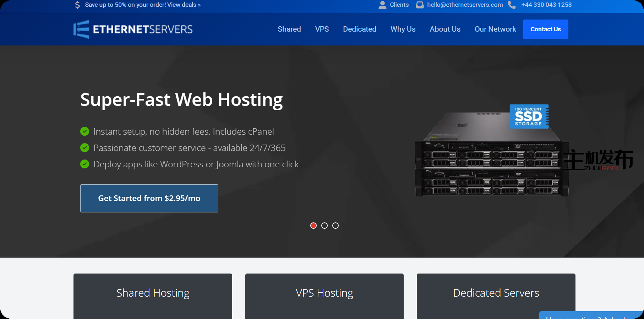
Task: Open the Shared hosting menu
Action: (x=289, y=29)
